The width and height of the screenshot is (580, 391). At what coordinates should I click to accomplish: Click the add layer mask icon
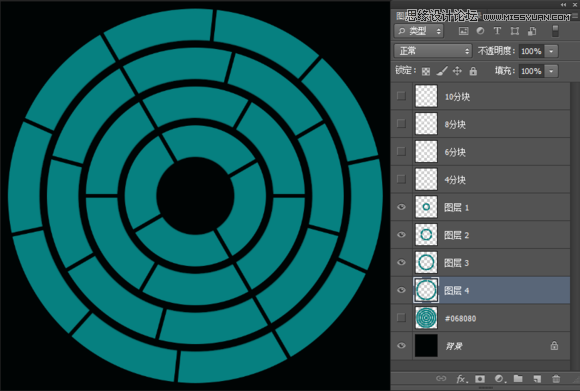coord(480,379)
